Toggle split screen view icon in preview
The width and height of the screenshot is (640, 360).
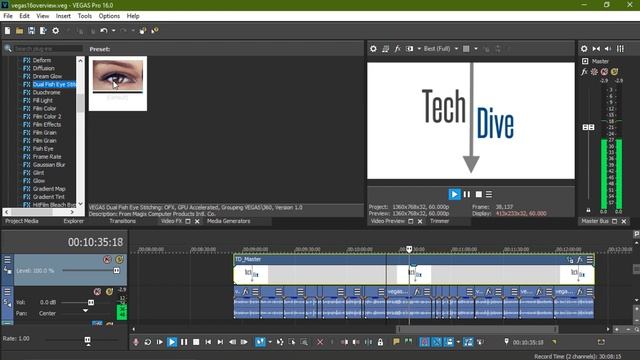(x=409, y=49)
